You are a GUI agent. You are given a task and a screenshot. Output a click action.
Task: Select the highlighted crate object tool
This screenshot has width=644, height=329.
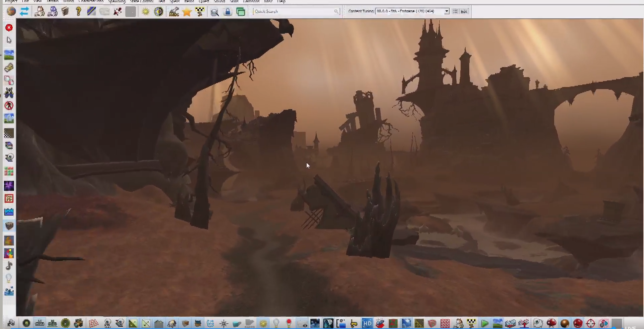click(x=9, y=226)
